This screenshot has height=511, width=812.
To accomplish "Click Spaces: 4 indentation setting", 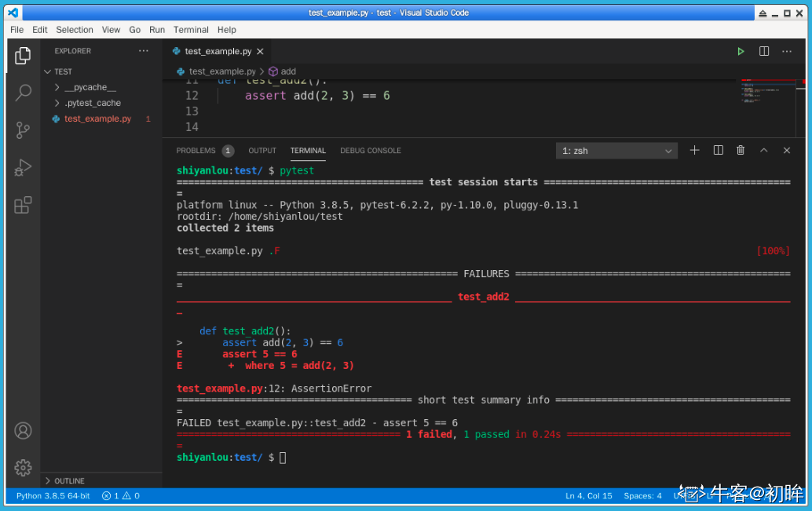I will tap(642, 496).
